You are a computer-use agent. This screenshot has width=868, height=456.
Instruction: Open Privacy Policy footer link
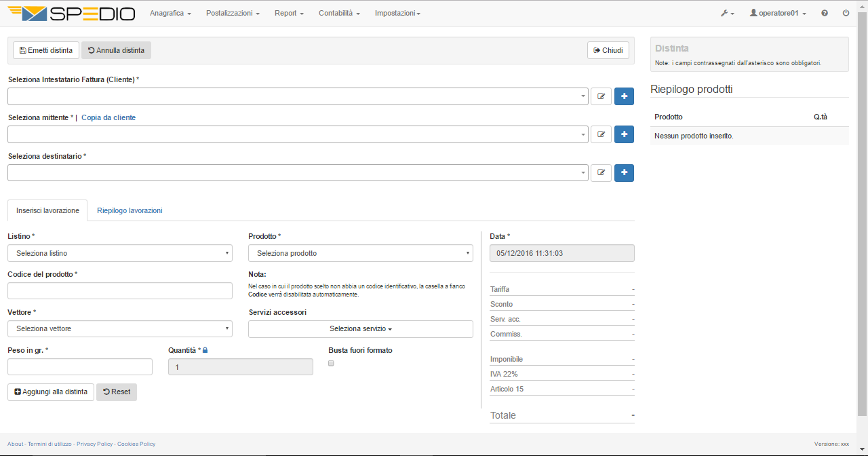94,444
